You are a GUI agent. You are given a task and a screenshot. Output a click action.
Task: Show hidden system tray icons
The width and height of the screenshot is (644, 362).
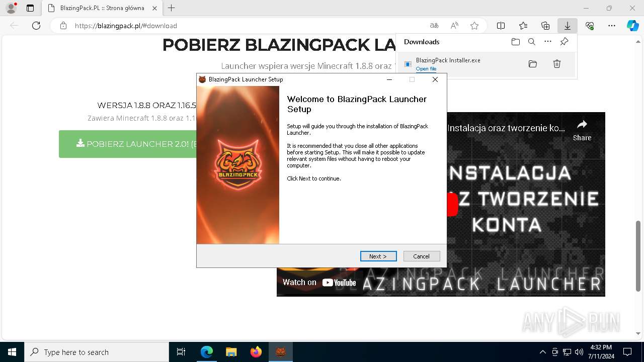(542, 352)
